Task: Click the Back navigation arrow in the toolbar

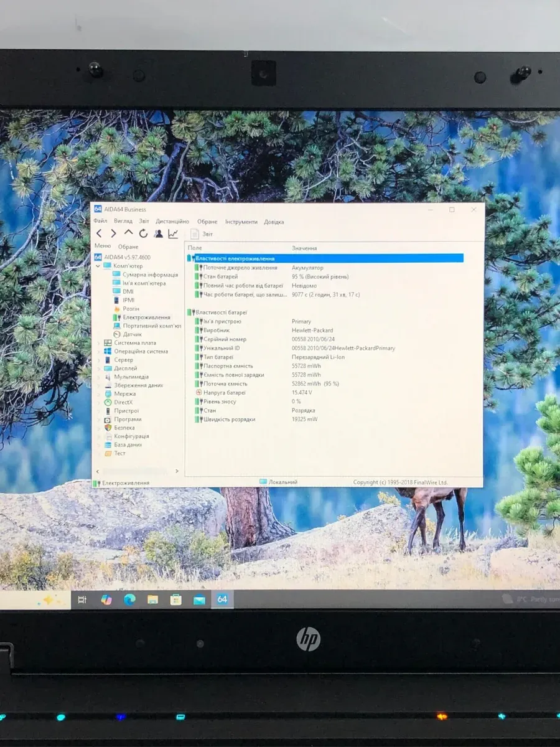Action: pos(99,233)
